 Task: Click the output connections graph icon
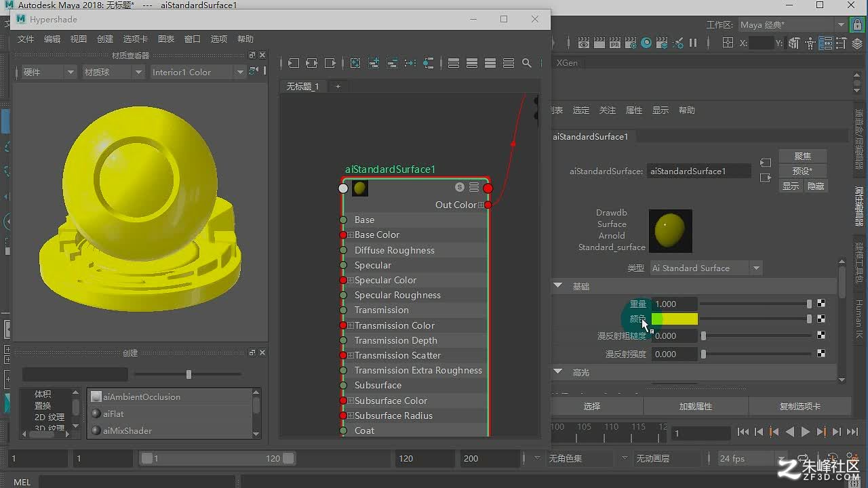[330, 63]
